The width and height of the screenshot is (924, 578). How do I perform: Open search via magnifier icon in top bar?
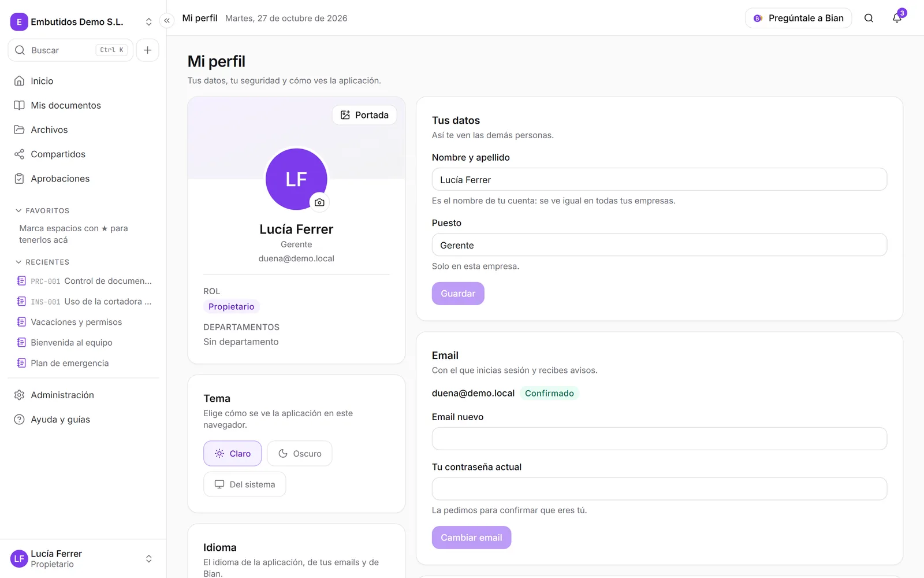coord(869,18)
